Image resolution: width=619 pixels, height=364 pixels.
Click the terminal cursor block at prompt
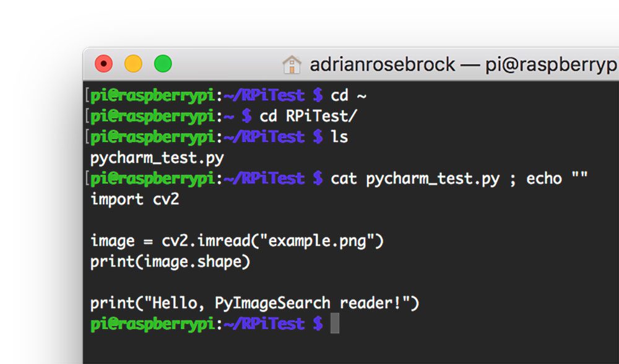pos(335,323)
